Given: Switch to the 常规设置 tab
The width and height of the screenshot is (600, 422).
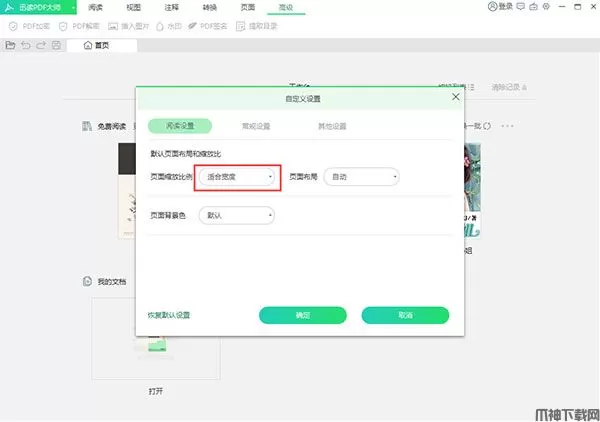Looking at the screenshot, I should tap(256, 127).
